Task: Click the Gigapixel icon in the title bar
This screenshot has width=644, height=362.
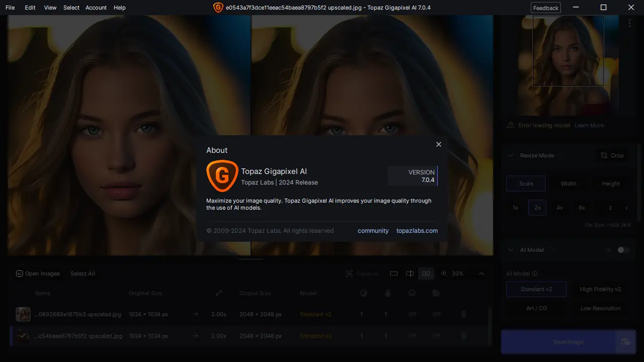Action: click(218, 8)
